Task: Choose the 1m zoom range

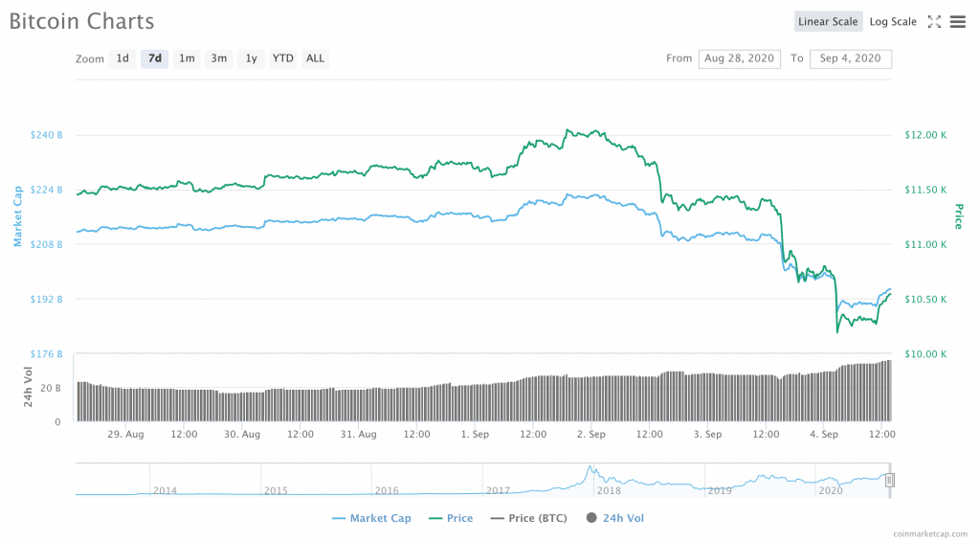Action: pyautogui.click(x=187, y=58)
